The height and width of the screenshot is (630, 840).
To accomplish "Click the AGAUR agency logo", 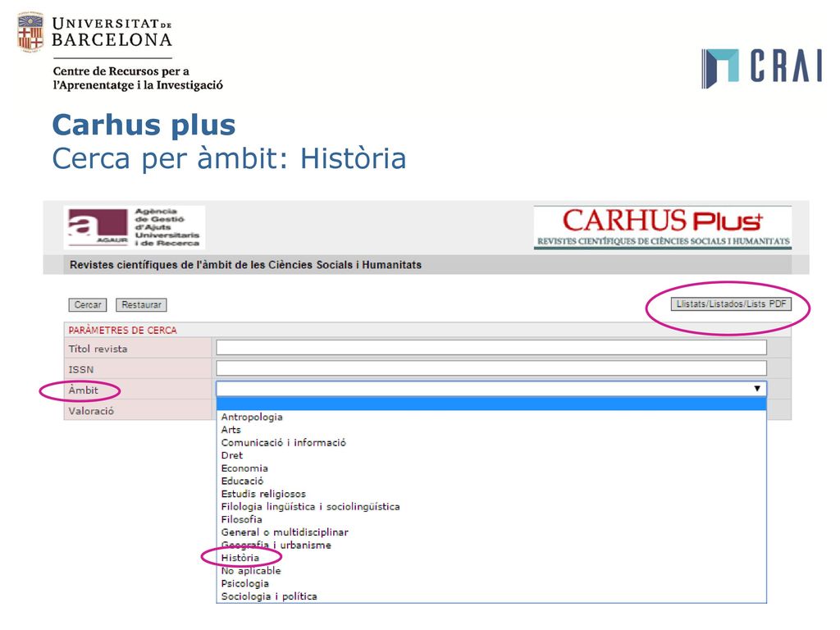I will [x=134, y=228].
